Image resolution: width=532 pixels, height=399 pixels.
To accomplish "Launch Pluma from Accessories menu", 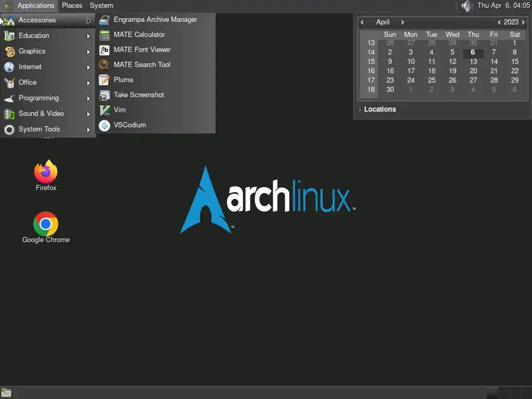I will coord(156,80).
